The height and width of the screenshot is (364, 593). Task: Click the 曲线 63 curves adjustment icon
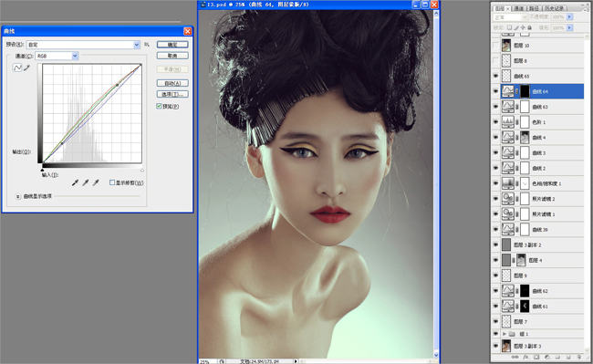[x=507, y=107]
